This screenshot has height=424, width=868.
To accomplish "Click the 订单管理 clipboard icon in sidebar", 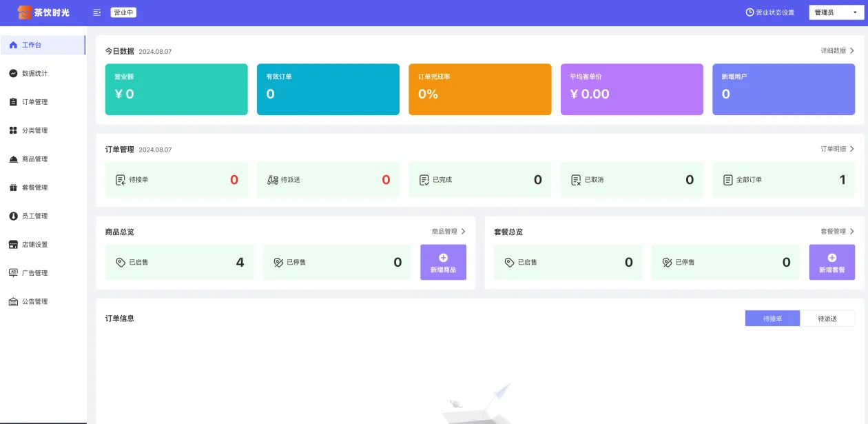I will pyautogui.click(x=13, y=102).
